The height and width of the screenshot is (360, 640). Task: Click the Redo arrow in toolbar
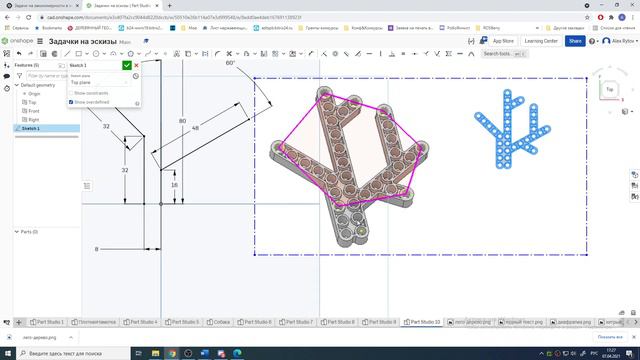tap(30, 53)
